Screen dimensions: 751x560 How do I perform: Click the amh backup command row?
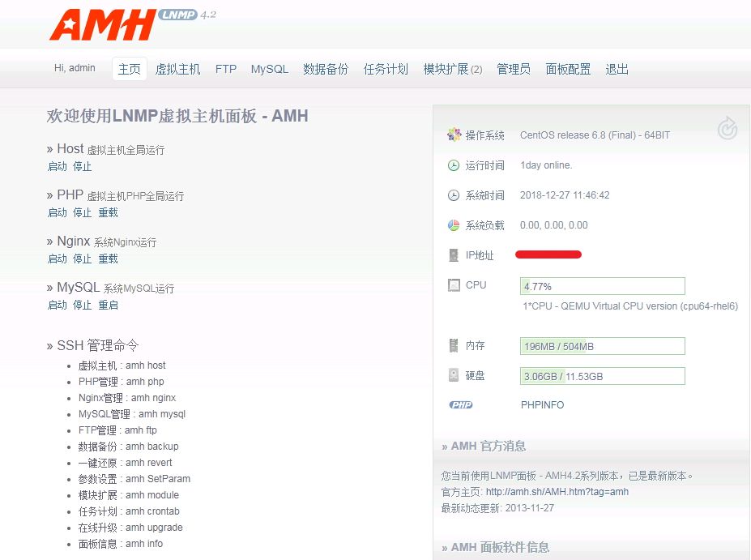pyautogui.click(x=128, y=447)
